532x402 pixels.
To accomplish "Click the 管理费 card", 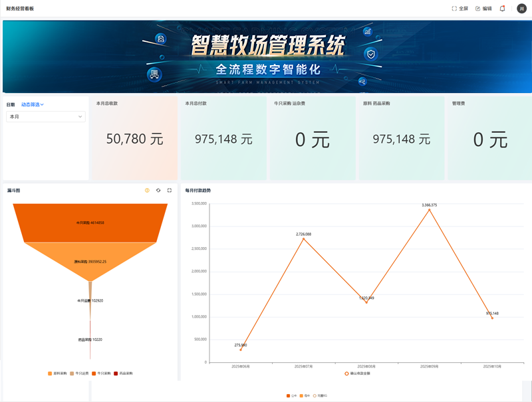I will (x=489, y=138).
